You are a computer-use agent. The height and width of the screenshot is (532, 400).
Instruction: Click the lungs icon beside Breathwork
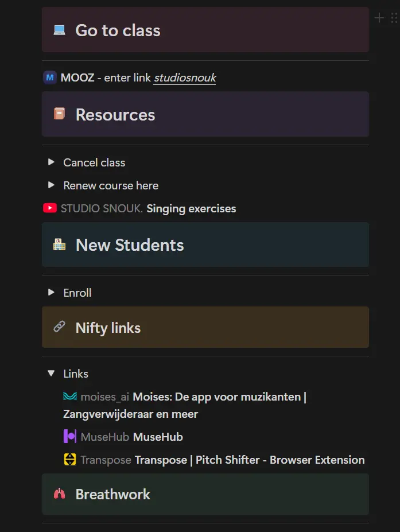(59, 494)
